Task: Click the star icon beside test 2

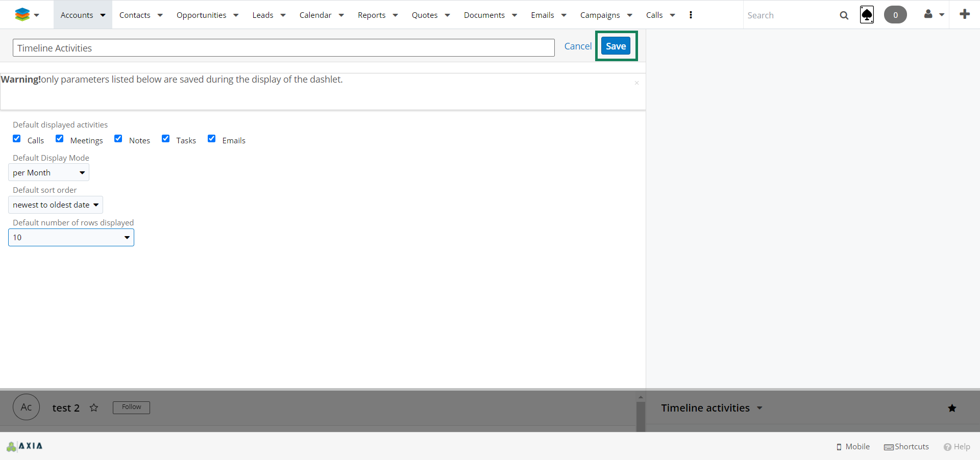Action: click(94, 407)
